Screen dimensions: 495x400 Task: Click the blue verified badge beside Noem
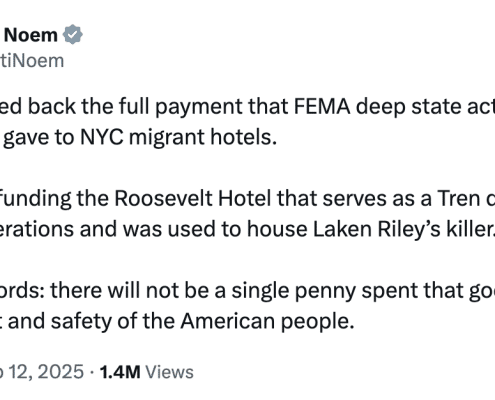[x=73, y=34]
